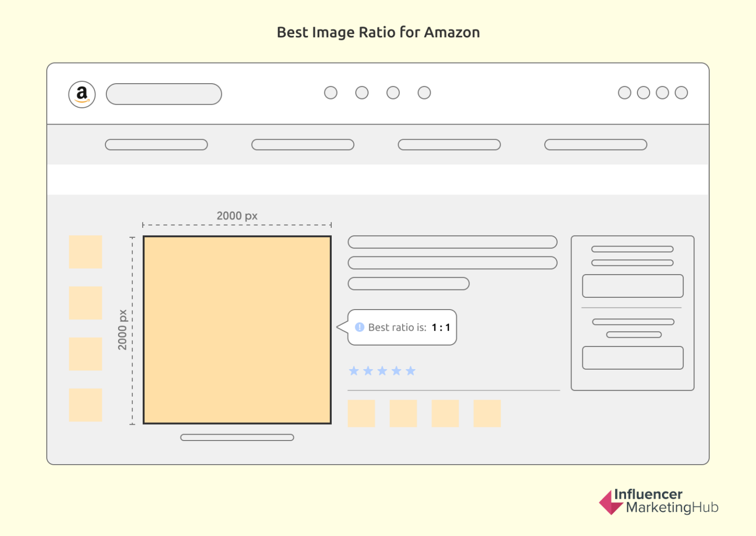
Task: Click the second circular icon near the search bar
Action: (x=362, y=93)
